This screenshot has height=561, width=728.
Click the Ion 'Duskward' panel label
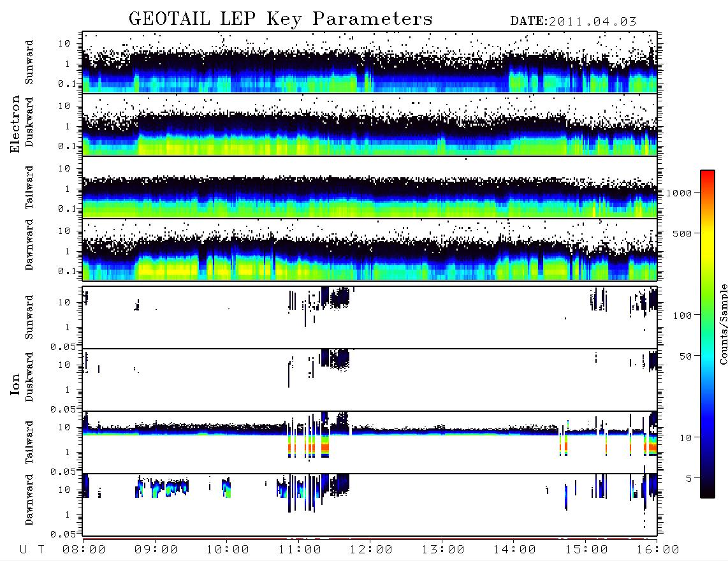tap(29, 377)
